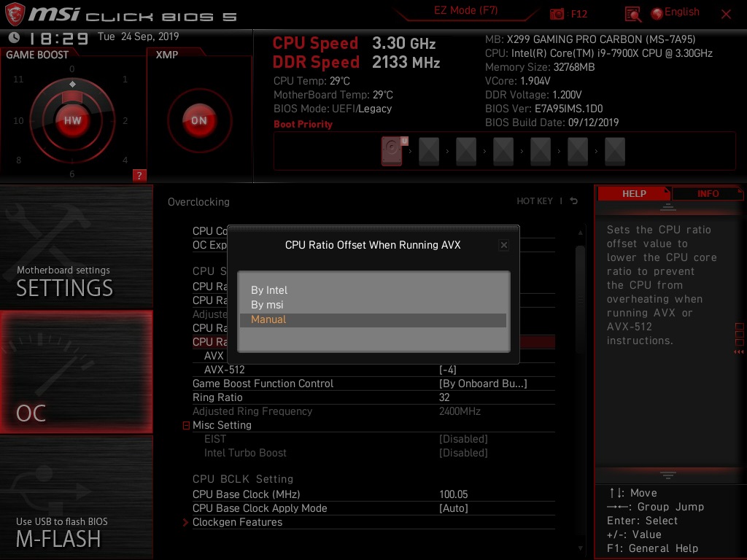The width and height of the screenshot is (747, 560).
Task: Click the clock icon next to time
Action: click(14, 37)
